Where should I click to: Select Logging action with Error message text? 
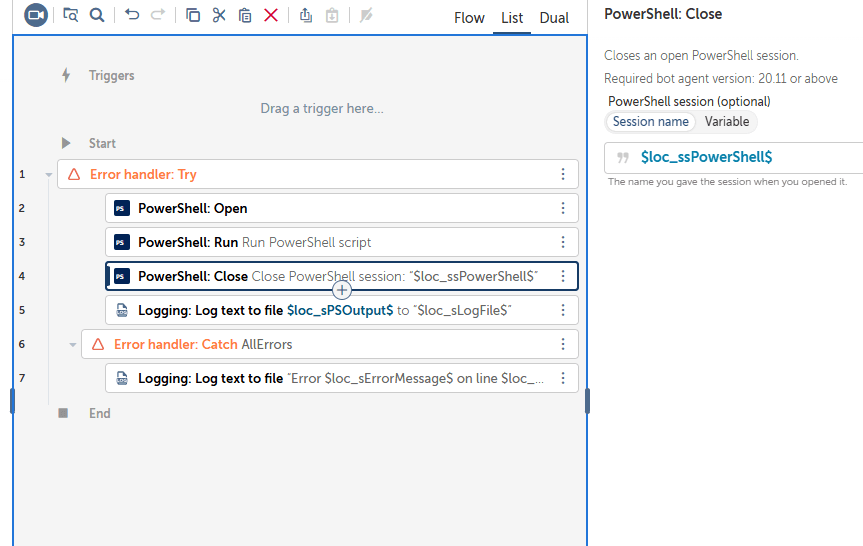click(342, 378)
